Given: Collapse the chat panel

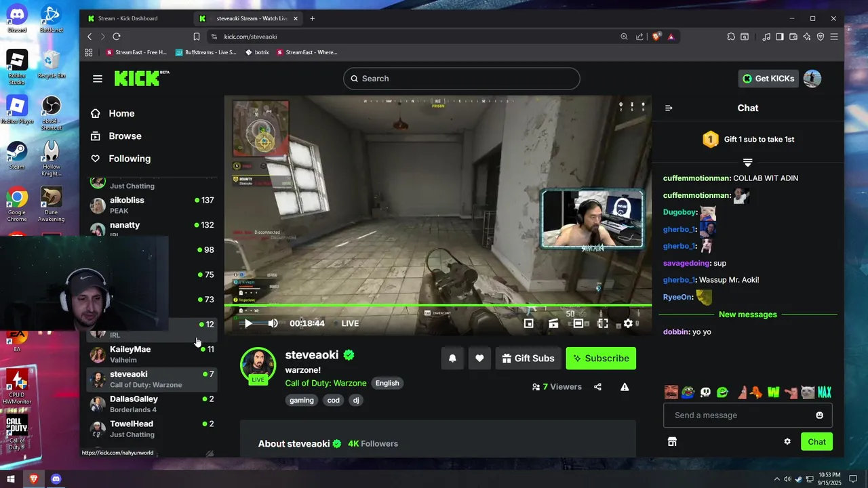Looking at the screenshot, I should (x=669, y=108).
